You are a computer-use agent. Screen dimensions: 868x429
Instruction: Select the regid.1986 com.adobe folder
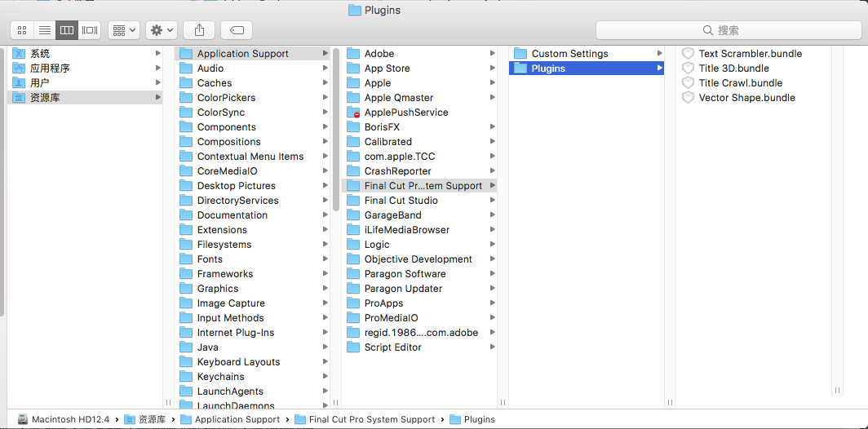(x=419, y=332)
